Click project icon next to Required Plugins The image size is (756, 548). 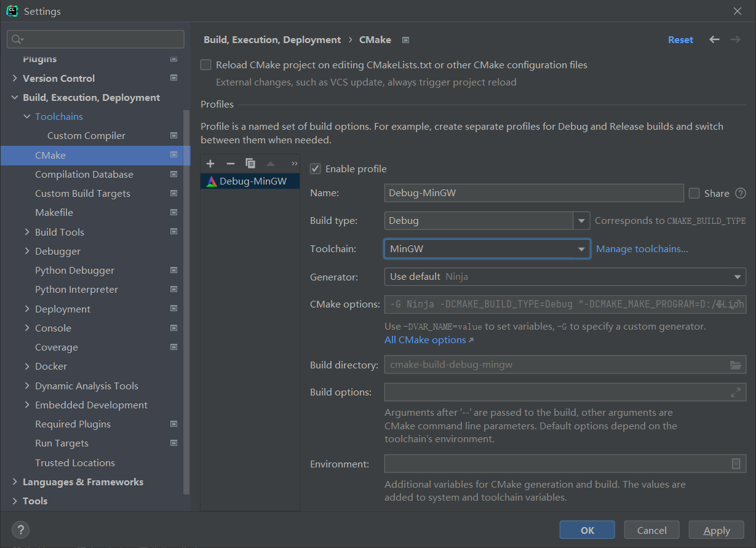[173, 424]
